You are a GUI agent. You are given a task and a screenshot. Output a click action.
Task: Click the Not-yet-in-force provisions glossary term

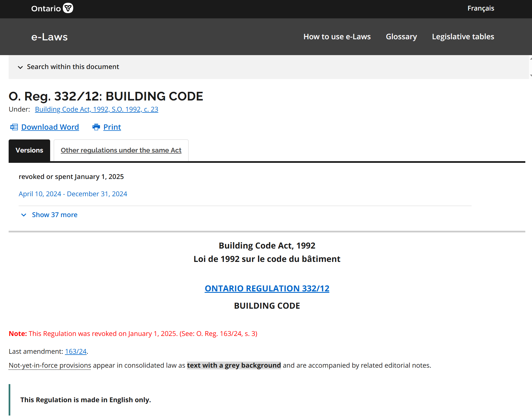[50, 365]
